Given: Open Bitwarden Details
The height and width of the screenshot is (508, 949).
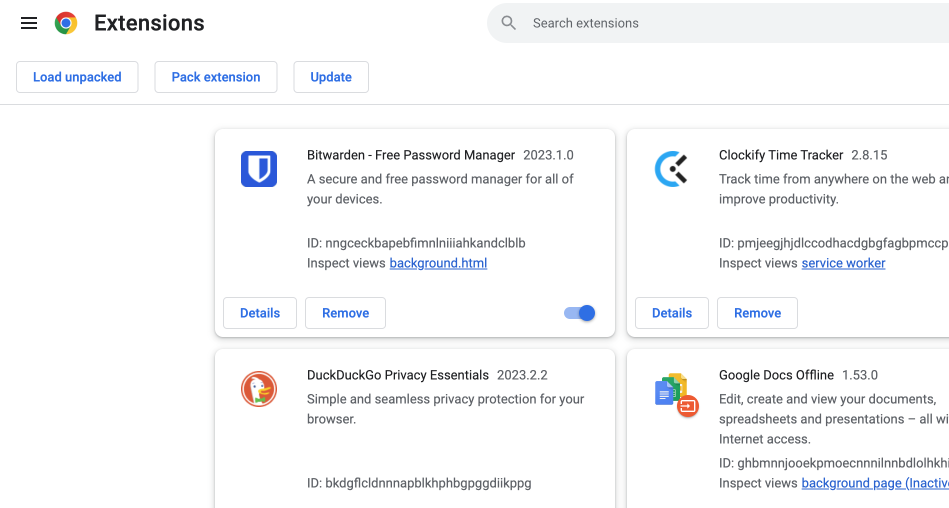Looking at the screenshot, I should [260, 313].
